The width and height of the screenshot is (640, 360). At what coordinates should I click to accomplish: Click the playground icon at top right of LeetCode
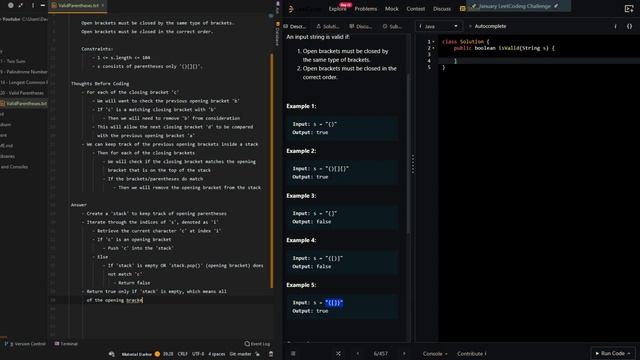click(629, 9)
